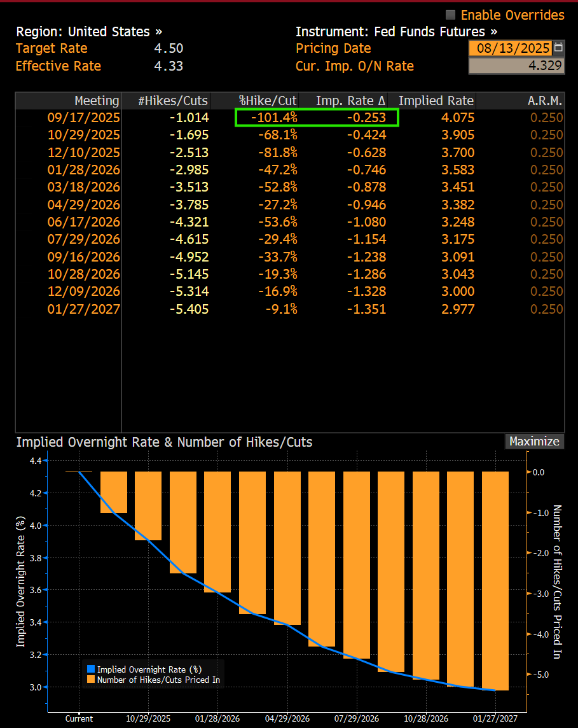Click the -29.4% hike/cut value
Screen dimensions: 578x728
[x=278, y=239]
